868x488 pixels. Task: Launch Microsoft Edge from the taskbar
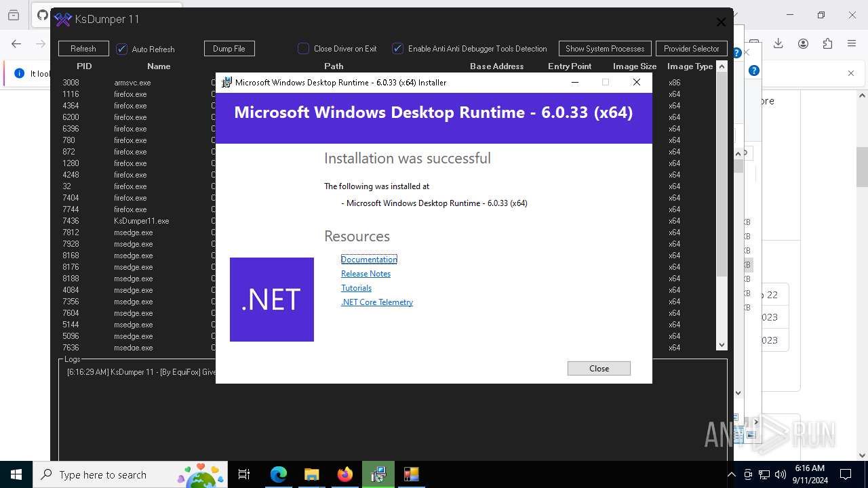click(279, 474)
